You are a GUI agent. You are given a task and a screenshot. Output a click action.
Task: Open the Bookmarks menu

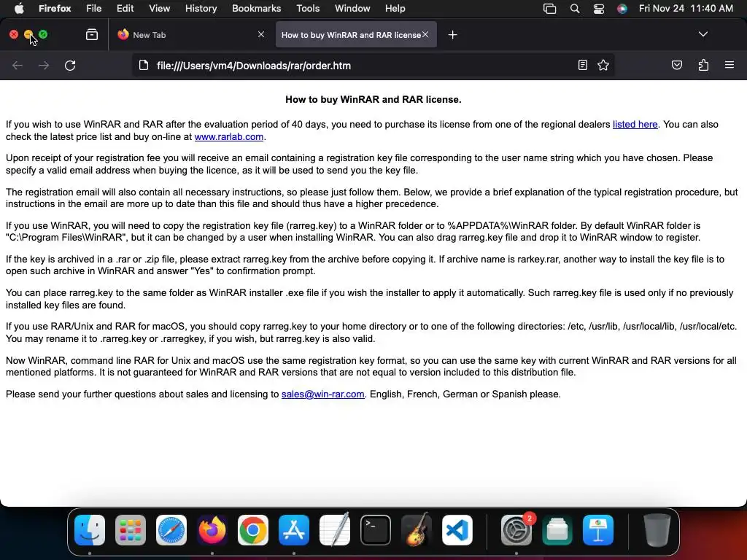click(256, 8)
